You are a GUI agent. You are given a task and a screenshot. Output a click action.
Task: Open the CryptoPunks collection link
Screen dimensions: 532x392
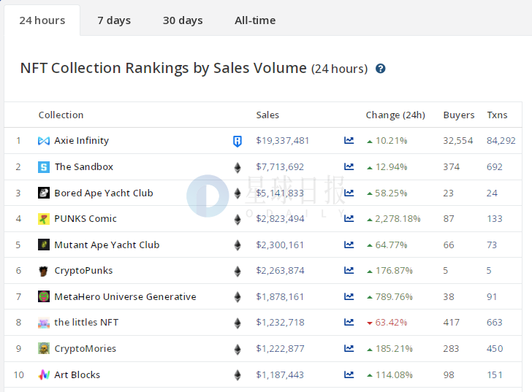83,271
